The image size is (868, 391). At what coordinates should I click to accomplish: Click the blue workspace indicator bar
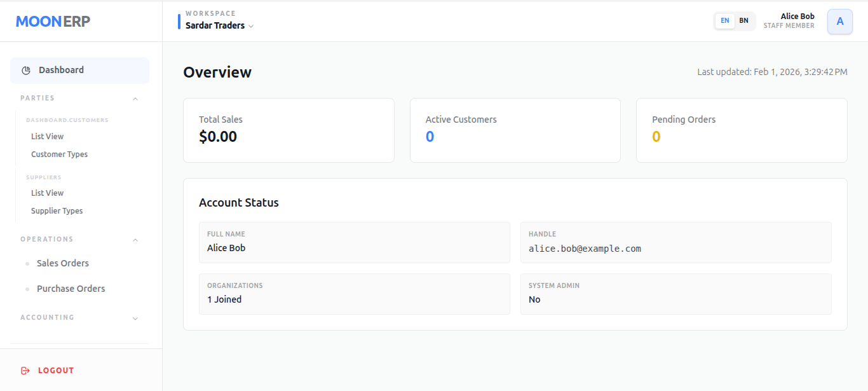pos(179,22)
